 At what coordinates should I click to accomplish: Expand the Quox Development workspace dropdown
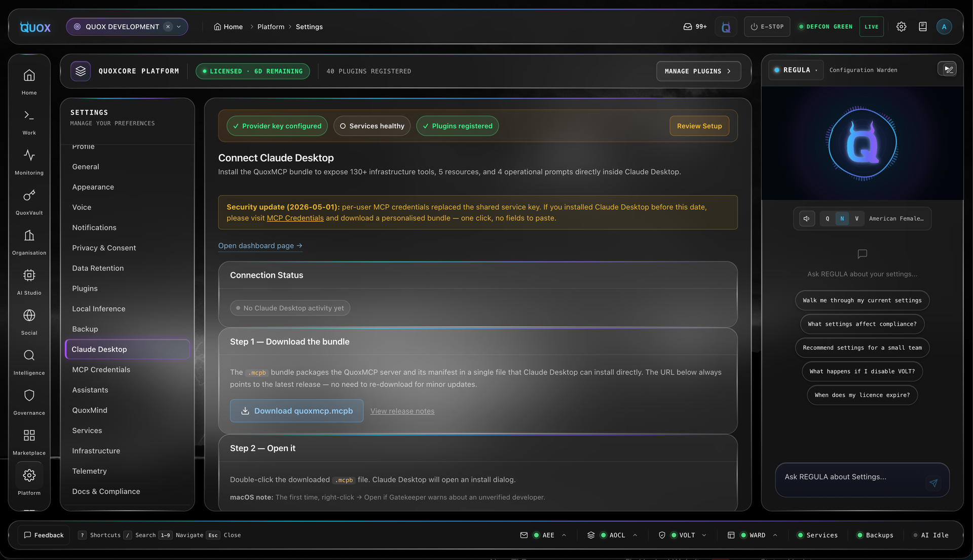[x=179, y=27]
